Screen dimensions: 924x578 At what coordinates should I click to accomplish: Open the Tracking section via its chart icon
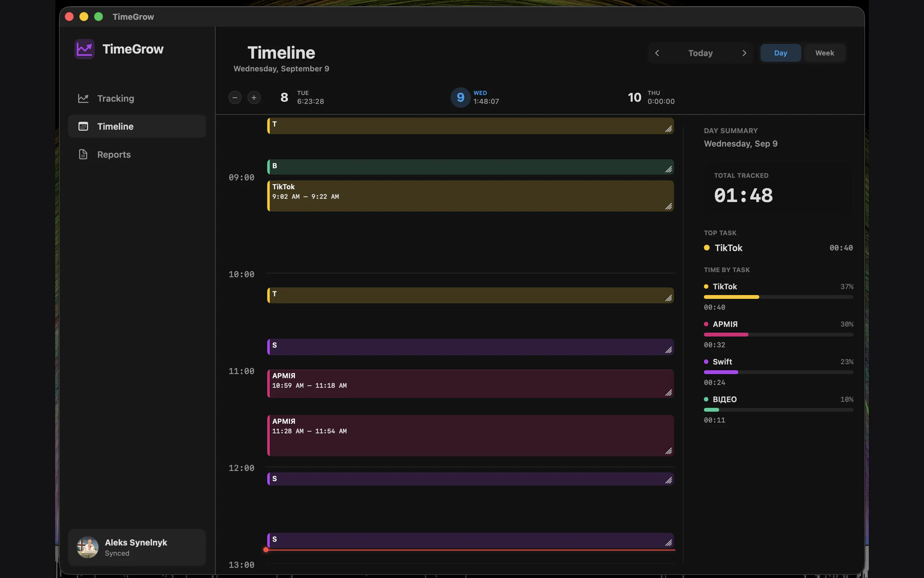click(x=83, y=98)
